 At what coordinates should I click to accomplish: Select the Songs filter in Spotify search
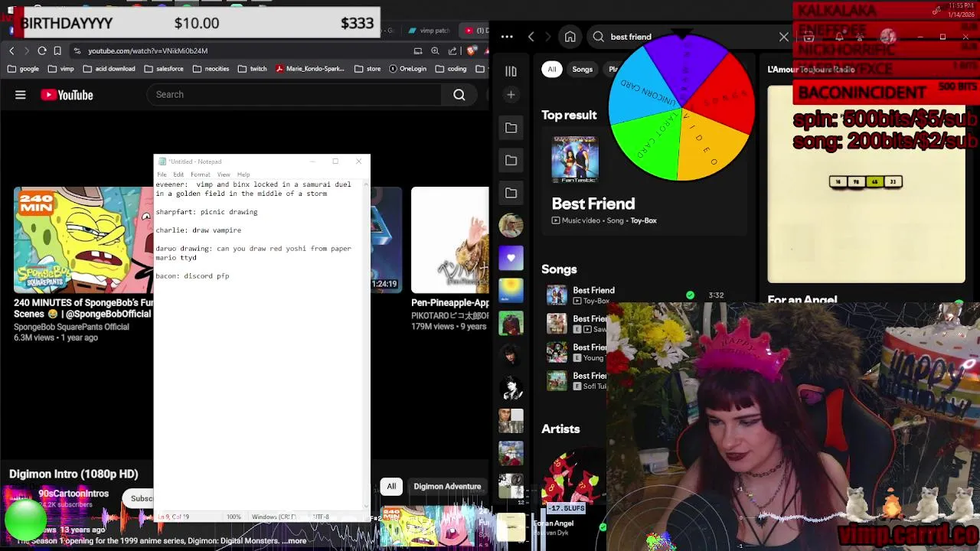click(x=582, y=69)
